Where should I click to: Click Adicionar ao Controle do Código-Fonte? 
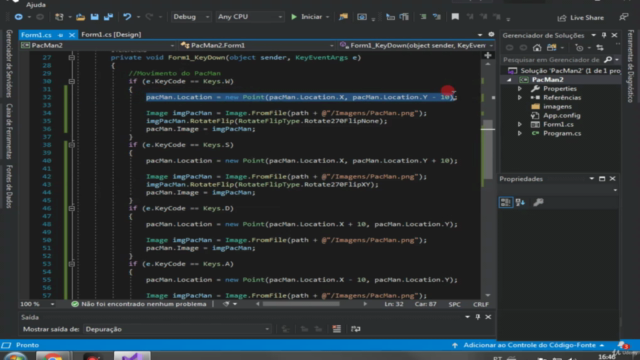pyautogui.click(x=529, y=345)
